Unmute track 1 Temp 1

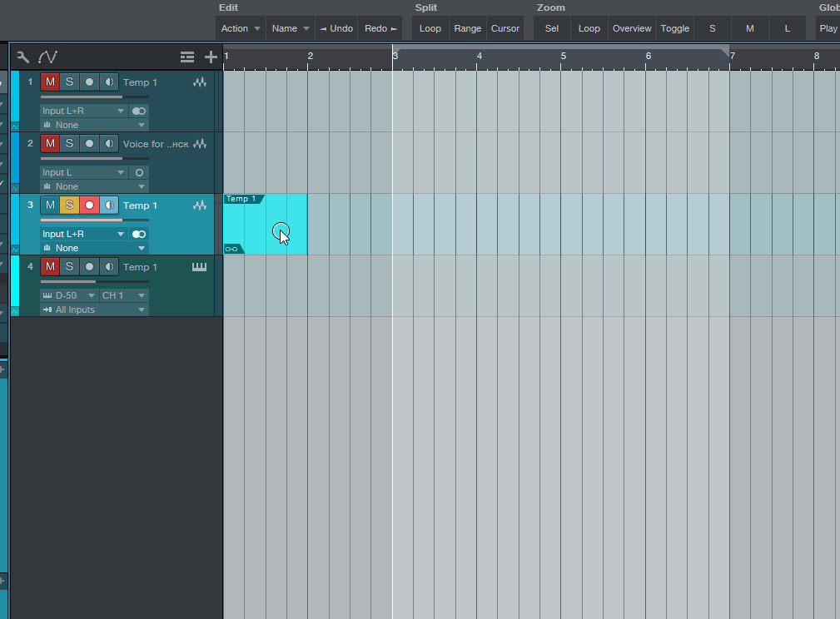(50, 82)
